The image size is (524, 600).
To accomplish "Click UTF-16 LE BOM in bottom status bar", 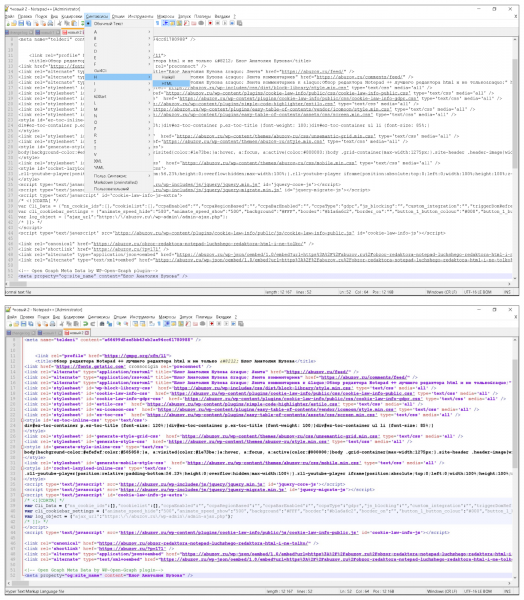I will coord(477,591).
